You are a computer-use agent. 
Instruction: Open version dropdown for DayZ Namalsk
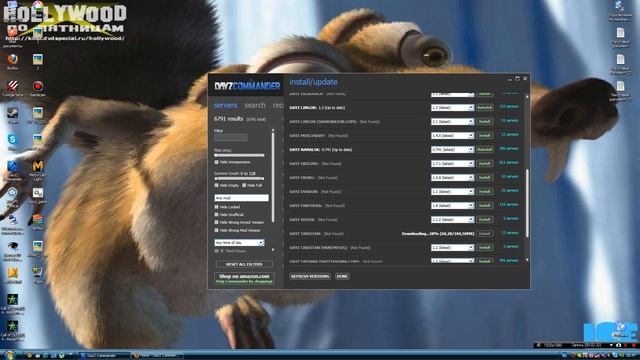pos(452,150)
